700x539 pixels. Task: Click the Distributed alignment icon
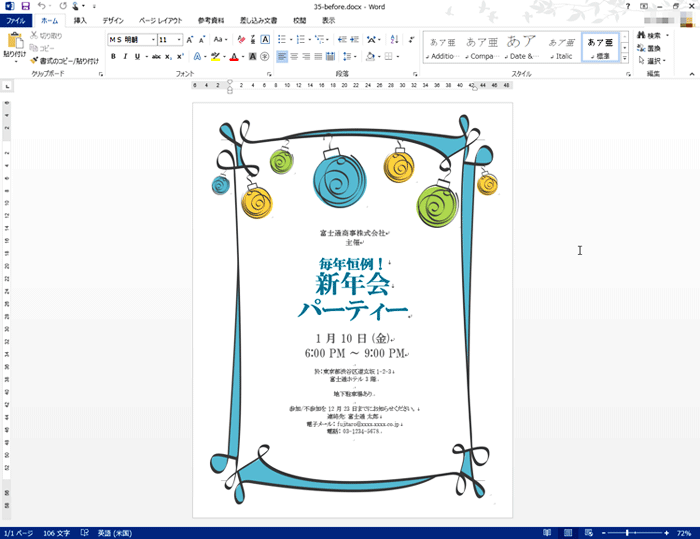(x=330, y=57)
